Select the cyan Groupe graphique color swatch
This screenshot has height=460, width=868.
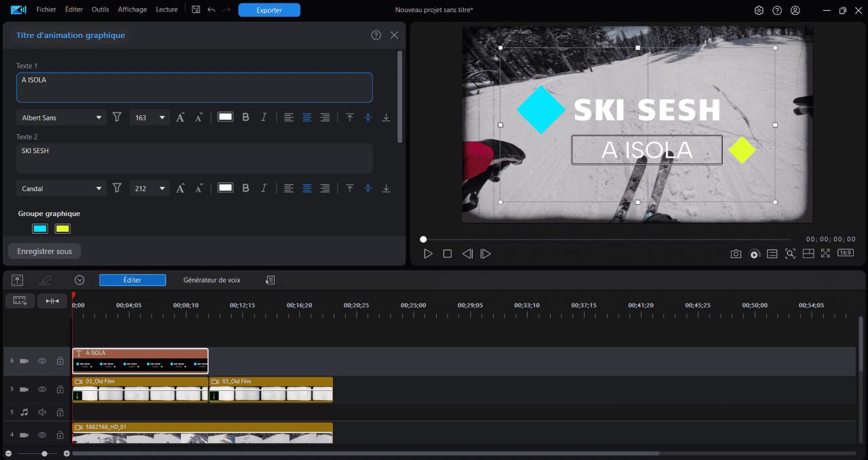coord(40,229)
